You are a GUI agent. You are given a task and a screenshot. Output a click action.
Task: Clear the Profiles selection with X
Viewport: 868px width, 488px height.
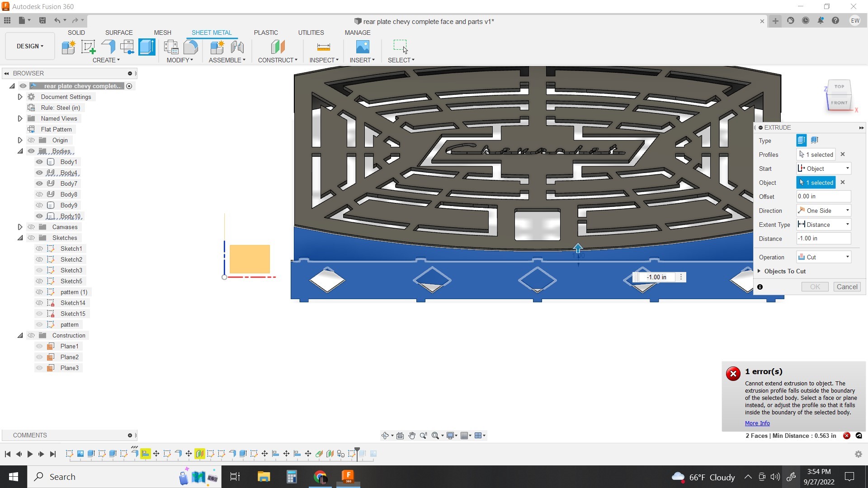(x=843, y=155)
